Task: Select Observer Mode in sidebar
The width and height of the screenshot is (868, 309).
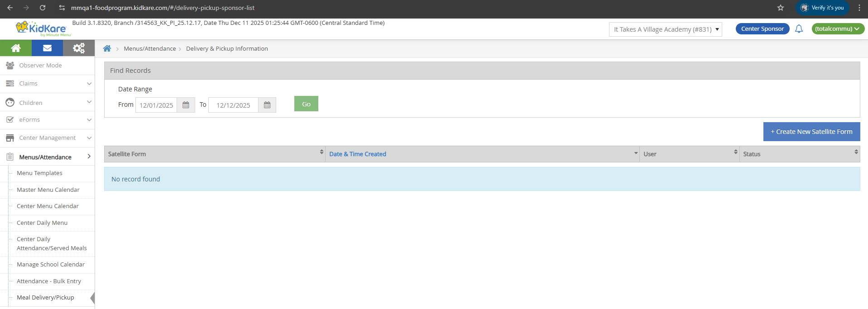Action: tap(40, 66)
